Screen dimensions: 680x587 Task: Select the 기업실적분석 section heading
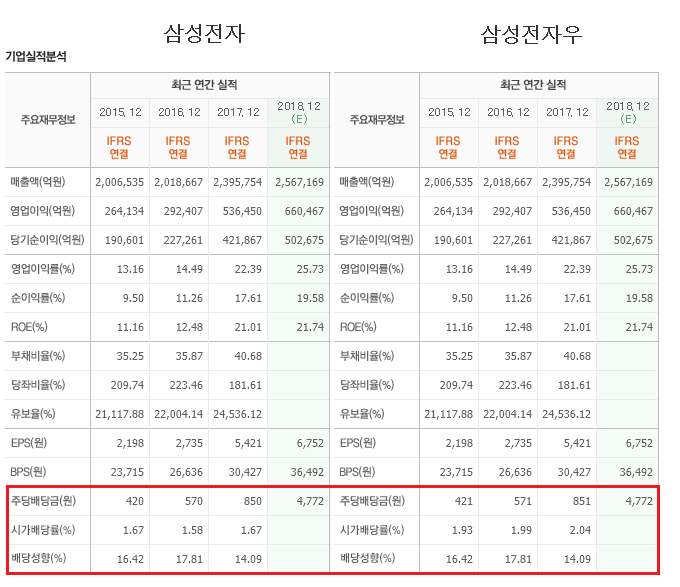tap(36, 56)
